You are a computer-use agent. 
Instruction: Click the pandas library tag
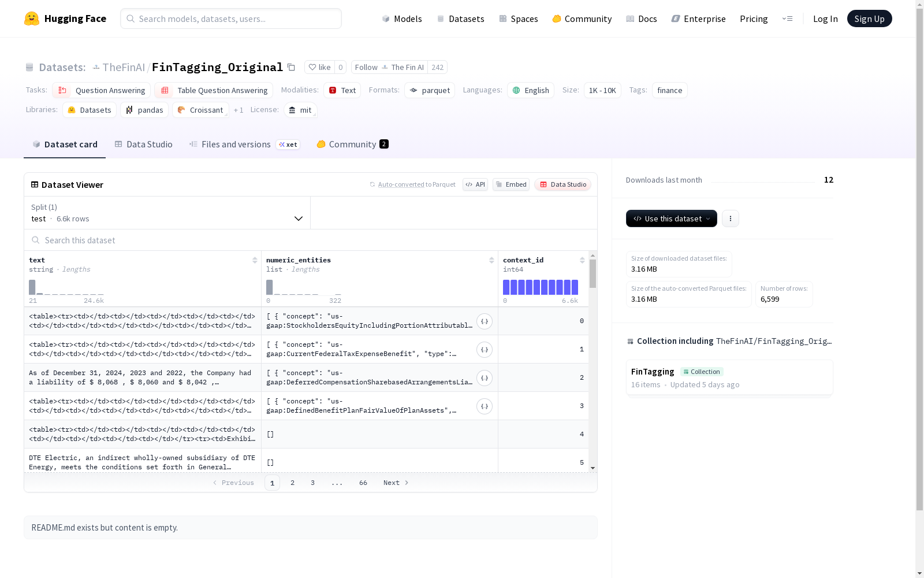(144, 110)
